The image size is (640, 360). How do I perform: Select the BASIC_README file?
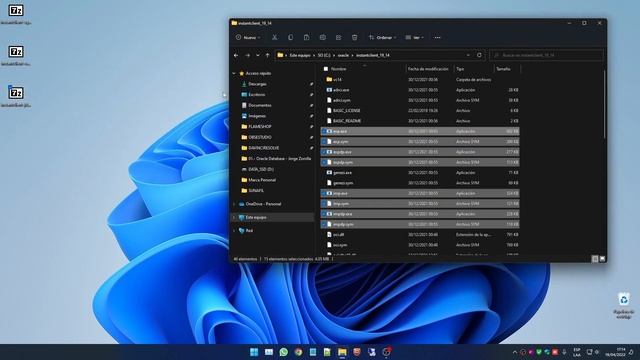tap(420, 121)
